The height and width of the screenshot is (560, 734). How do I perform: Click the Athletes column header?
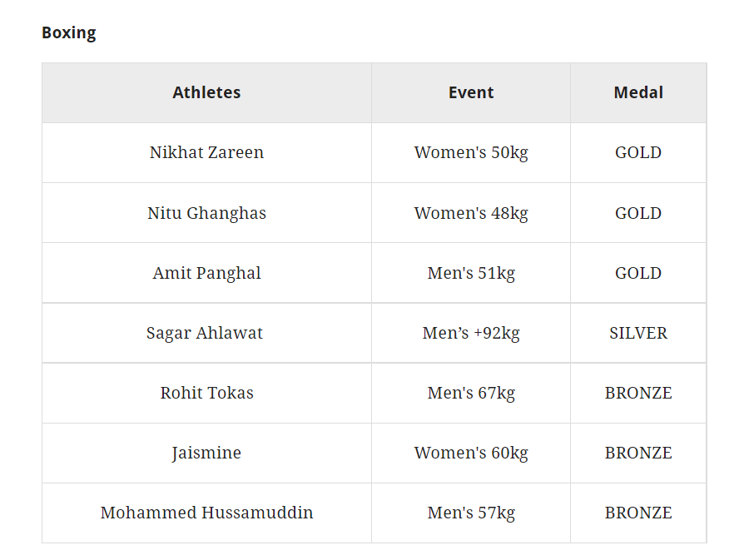point(206,92)
